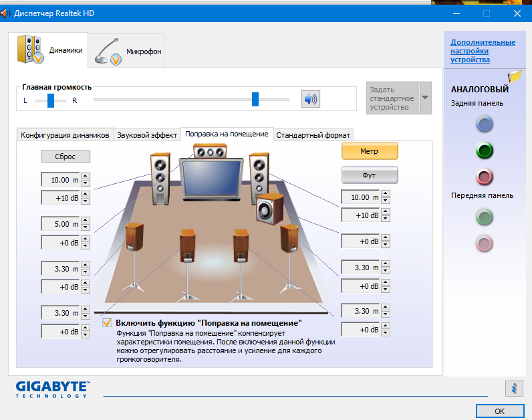The height and width of the screenshot is (420, 532).
Task: Click the Сброс reset button
Action: coord(65,156)
